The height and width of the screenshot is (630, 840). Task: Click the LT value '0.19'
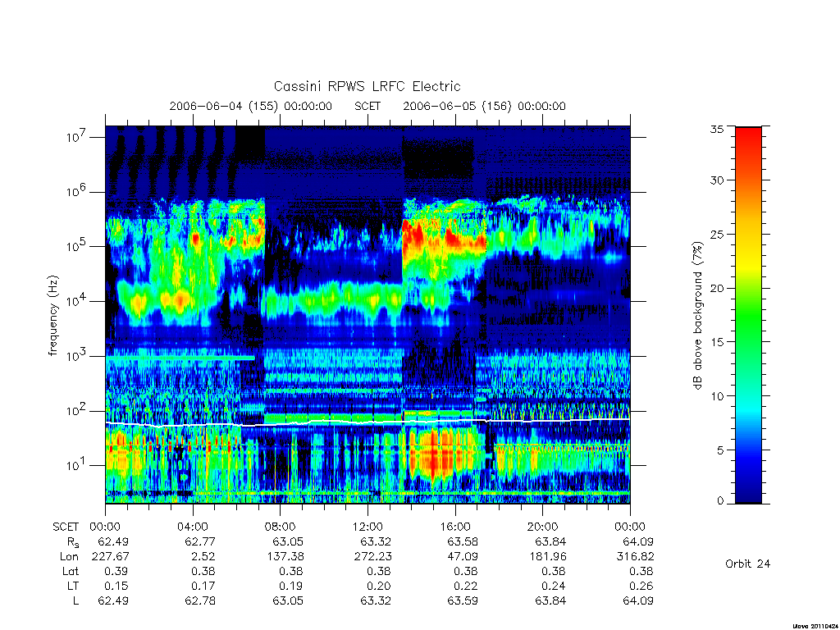pos(291,586)
